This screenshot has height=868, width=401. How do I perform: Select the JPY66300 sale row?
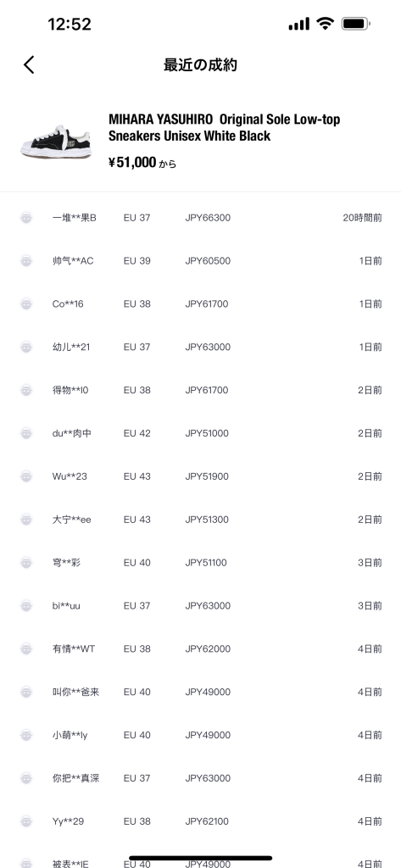pos(200,218)
